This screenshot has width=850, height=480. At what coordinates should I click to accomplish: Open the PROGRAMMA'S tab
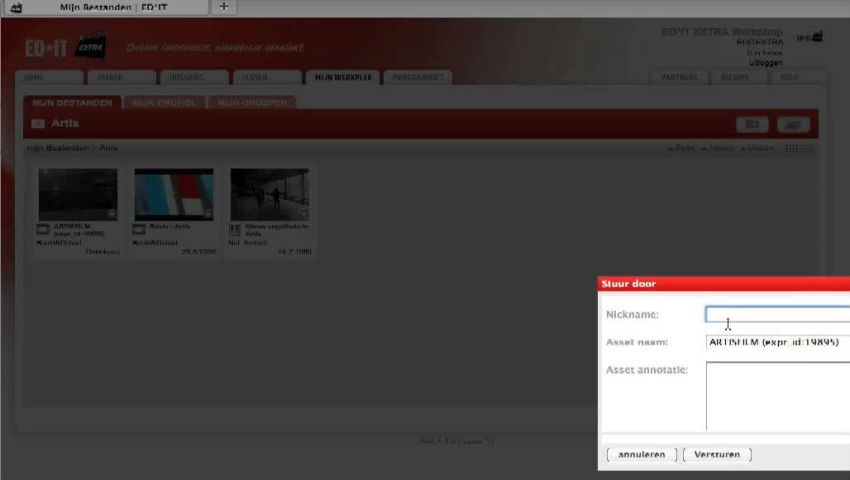tap(417, 78)
